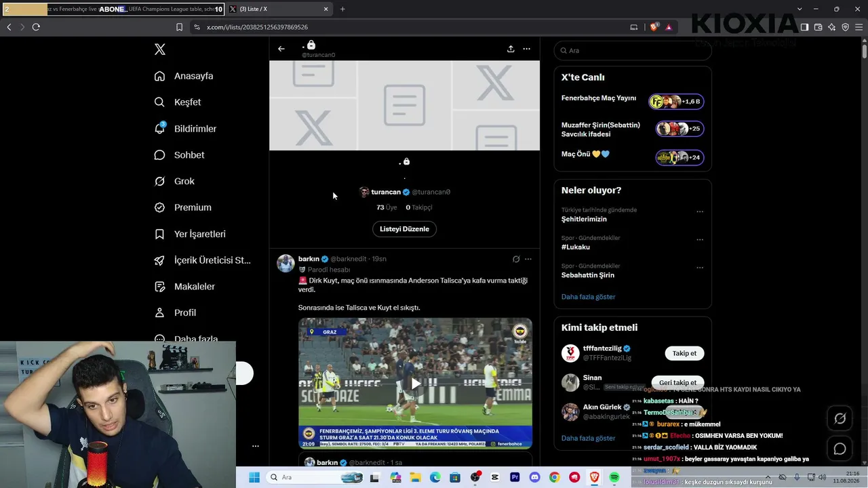Open the Brave Rewards triangle icon

669,27
